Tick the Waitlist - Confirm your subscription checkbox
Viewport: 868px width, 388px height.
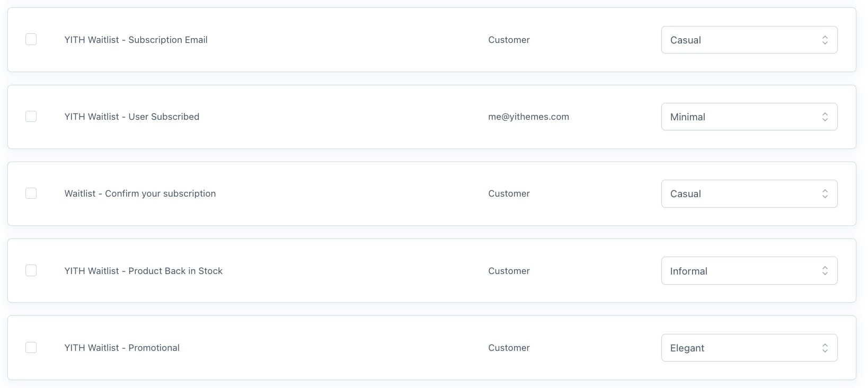[31, 193]
